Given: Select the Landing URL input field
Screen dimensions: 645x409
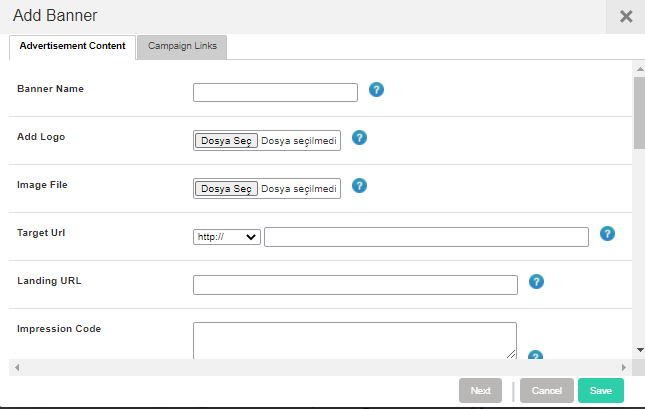Looking at the screenshot, I should point(355,285).
